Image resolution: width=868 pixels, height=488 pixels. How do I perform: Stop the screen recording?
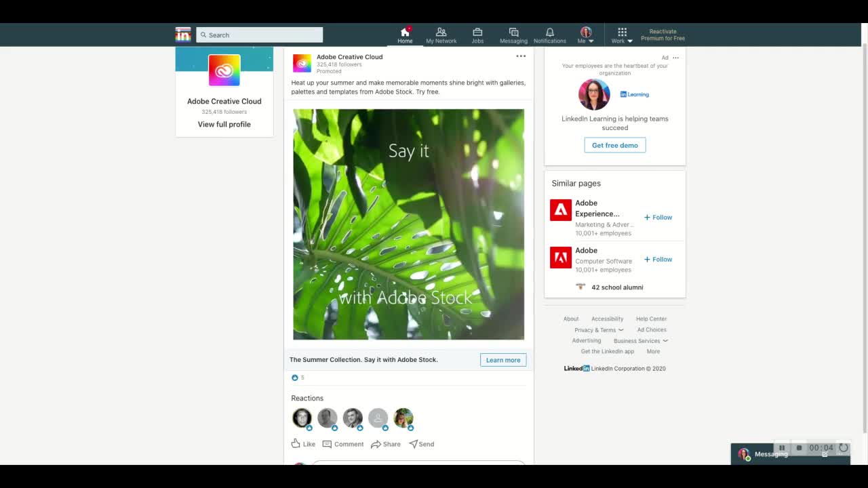point(799,447)
